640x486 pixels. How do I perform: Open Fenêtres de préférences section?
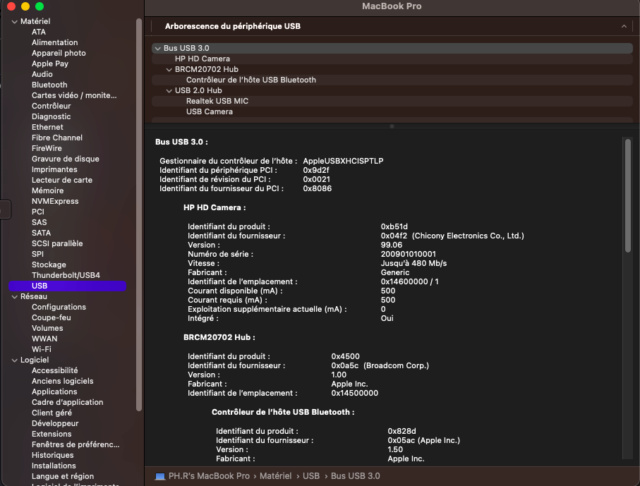pyautogui.click(x=76, y=445)
